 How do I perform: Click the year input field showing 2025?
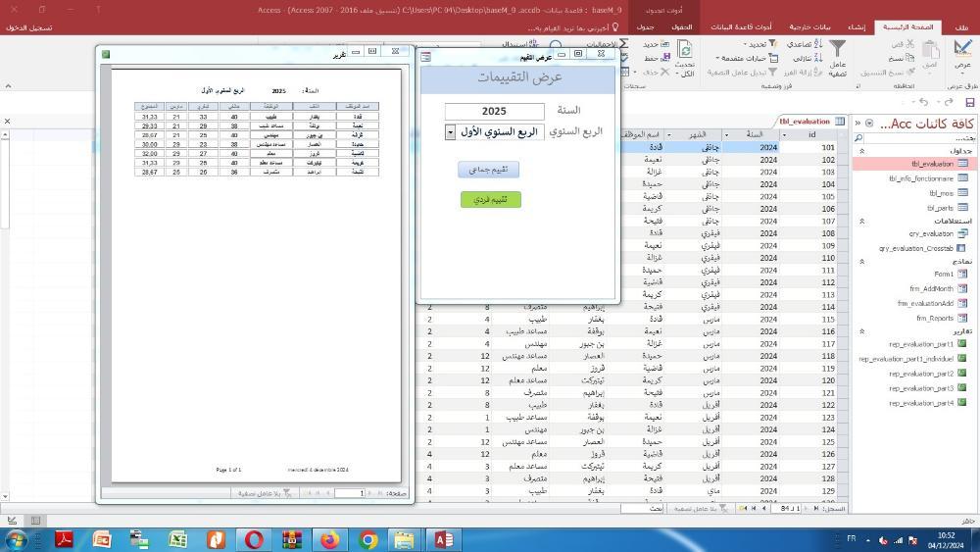[x=494, y=112]
